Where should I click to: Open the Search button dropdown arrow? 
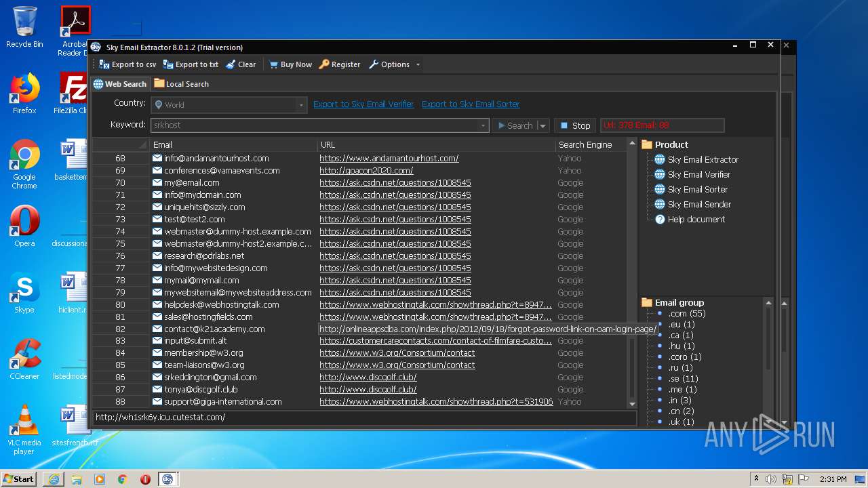click(542, 125)
